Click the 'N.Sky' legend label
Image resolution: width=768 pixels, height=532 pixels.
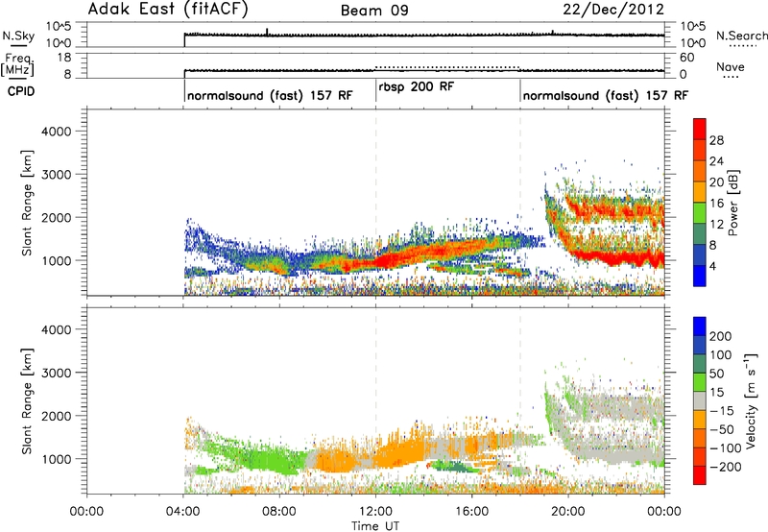click(x=18, y=36)
